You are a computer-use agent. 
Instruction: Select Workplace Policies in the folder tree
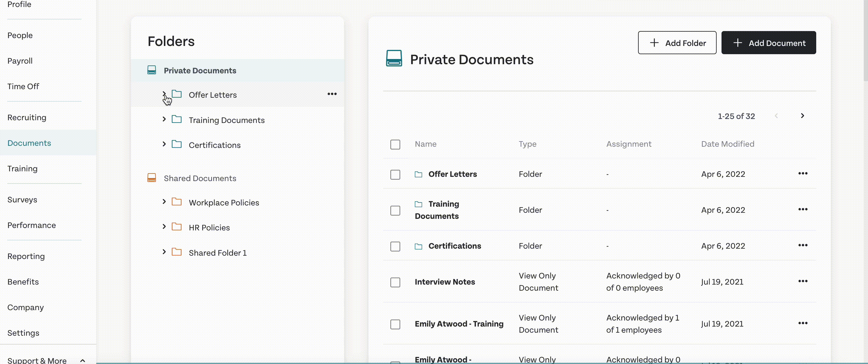(224, 203)
